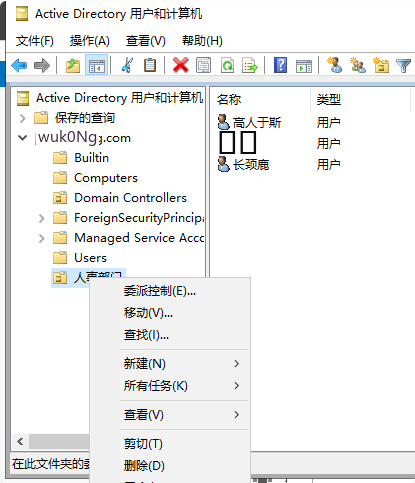The height and width of the screenshot is (483, 415).
Task: Open the 操作(A) menu
Action: tap(89, 41)
